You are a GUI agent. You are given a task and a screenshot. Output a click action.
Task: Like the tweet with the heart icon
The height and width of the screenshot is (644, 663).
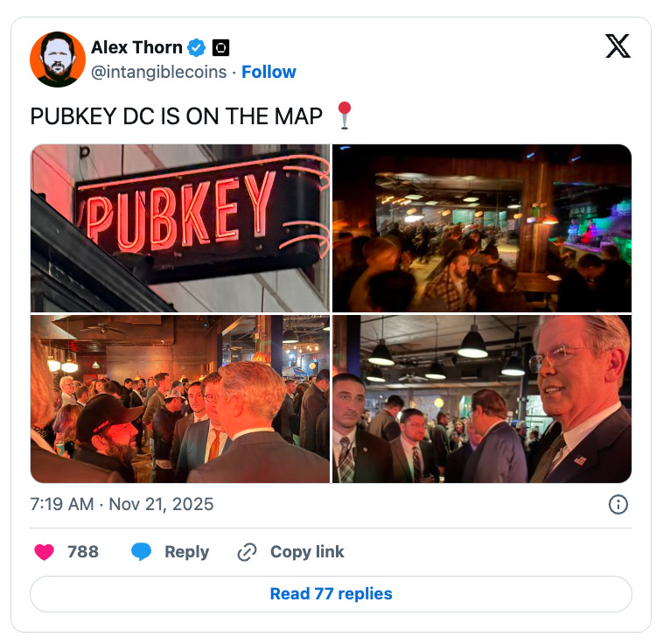coord(44,552)
